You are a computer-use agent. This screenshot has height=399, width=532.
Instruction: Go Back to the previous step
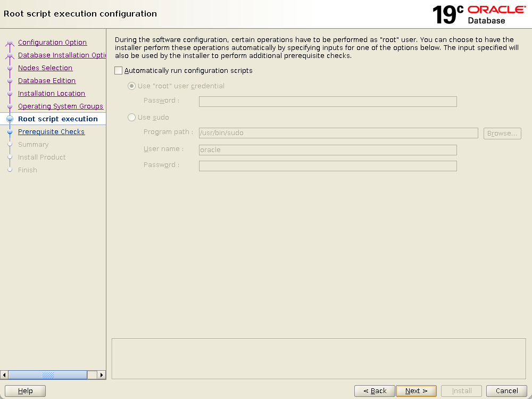tap(375, 391)
